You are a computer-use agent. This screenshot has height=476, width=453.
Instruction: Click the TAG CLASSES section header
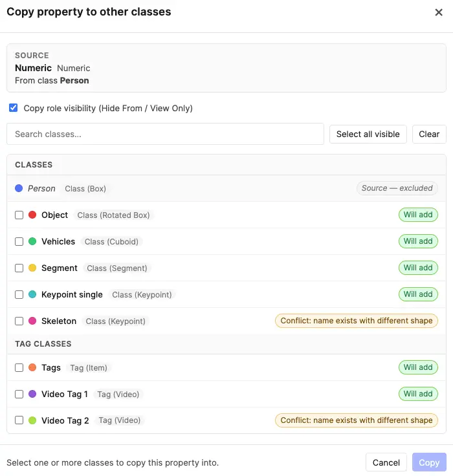(43, 343)
